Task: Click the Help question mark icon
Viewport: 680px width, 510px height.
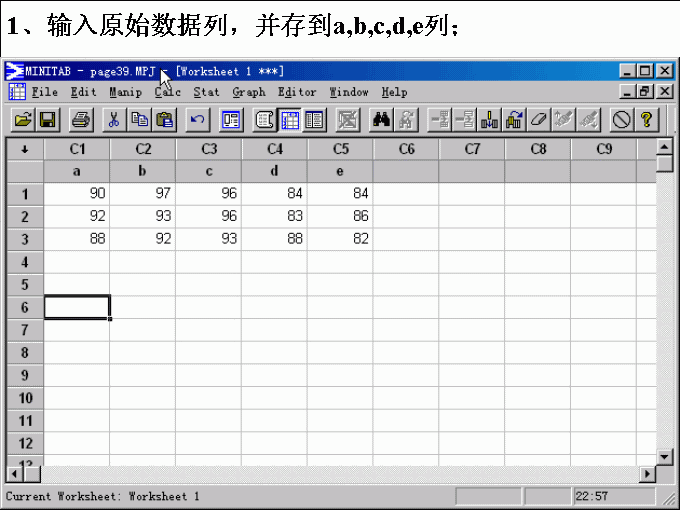Action: pyautogui.click(x=647, y=120)
